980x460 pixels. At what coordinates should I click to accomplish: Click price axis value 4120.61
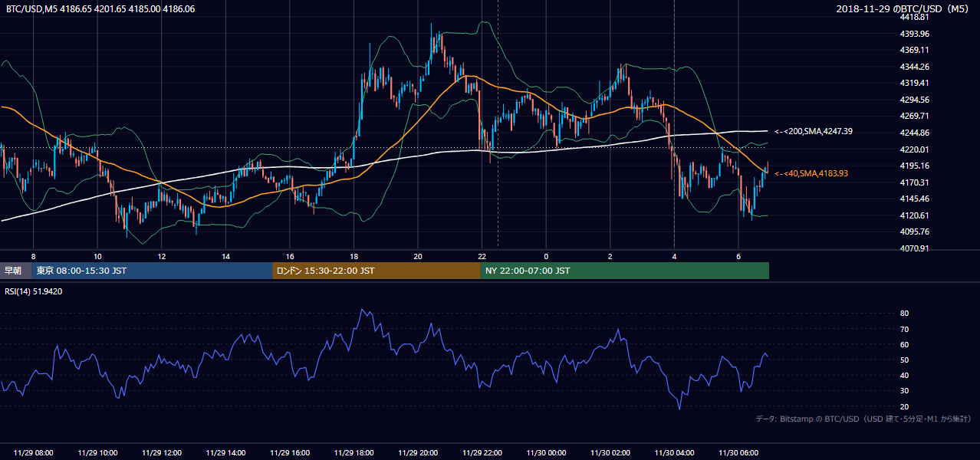[915, 215]
